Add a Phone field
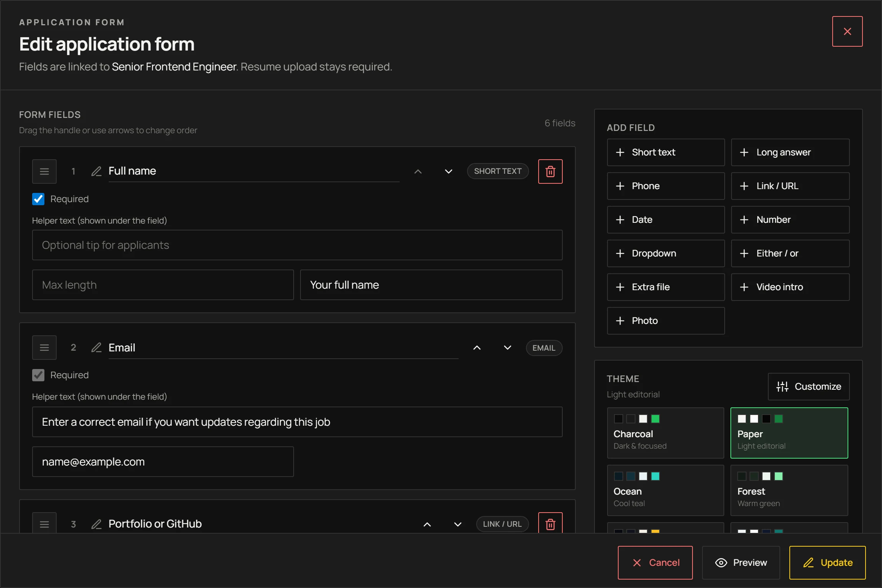The image size is (882, 588). point(666,186)
